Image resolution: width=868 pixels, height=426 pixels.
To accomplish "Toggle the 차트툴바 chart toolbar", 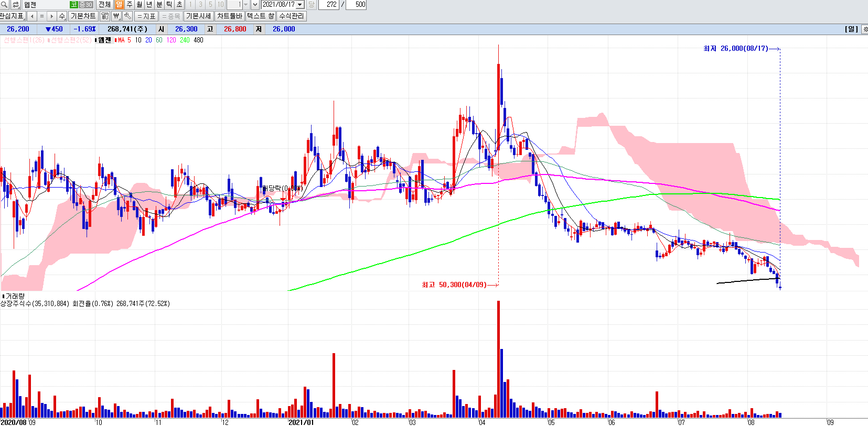I will click(x=229, y=16).
